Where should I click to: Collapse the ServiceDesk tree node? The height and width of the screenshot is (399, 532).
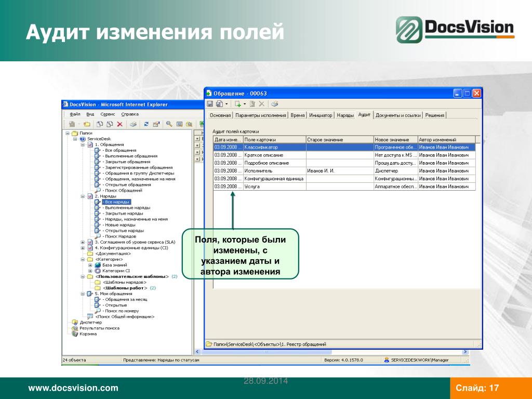click(x=75, y=139)
